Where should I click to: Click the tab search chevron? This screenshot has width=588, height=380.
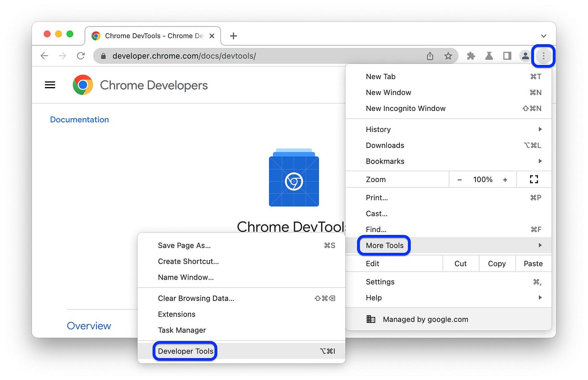click(x=543, y=36)
